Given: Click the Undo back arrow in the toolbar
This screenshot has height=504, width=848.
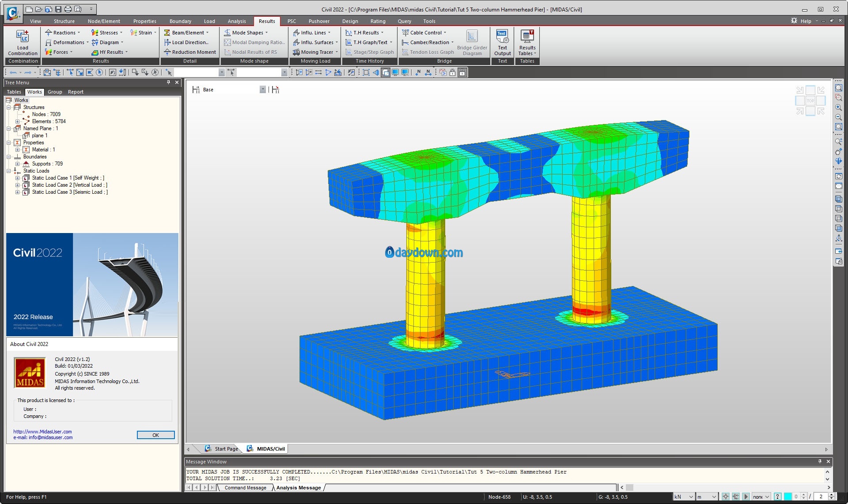Looking at the screenshot, I should [13, 72].
